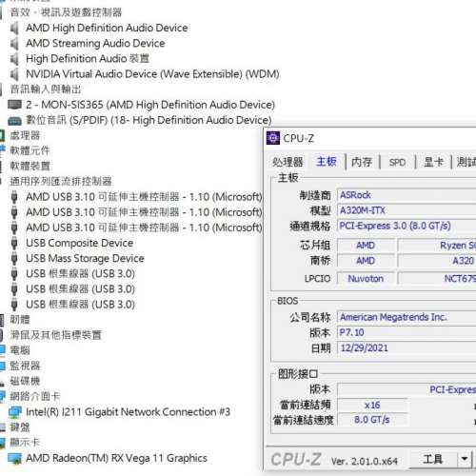
Task: Expand the 軟體裝置 category
Action: 30,166
